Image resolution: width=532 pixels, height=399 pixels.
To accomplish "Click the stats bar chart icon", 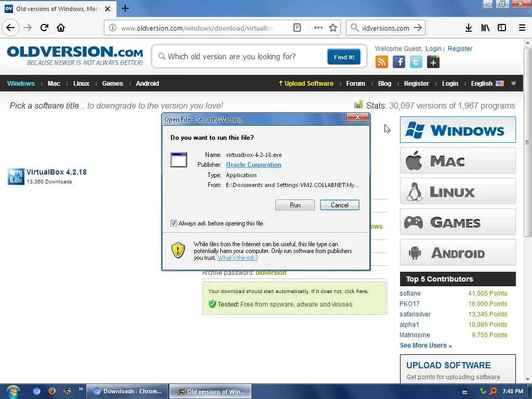I will pos(358,104).
